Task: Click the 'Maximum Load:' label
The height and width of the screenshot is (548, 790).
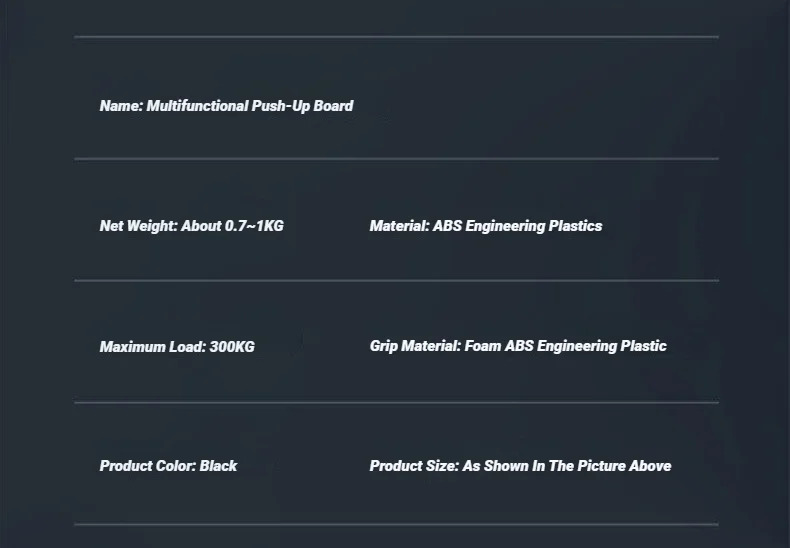Action: (153, 347)
